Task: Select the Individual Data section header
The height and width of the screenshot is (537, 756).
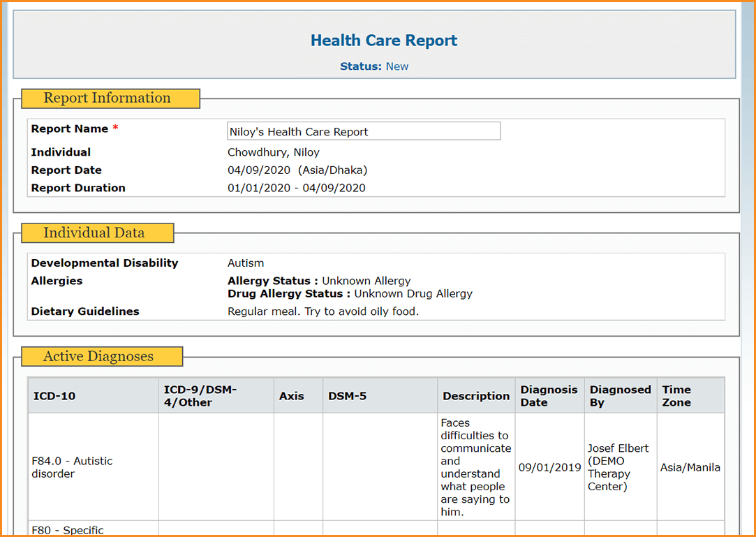Action: (98, 233)
